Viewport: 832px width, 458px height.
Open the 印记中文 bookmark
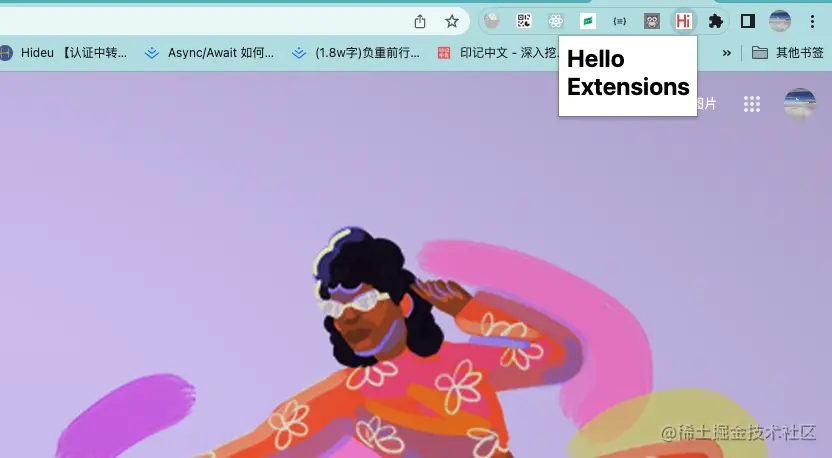point(498,53)
